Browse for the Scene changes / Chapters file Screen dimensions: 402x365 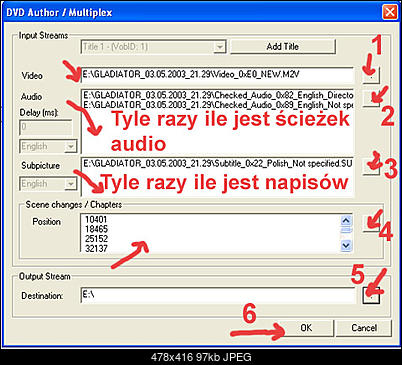(371, 223)
